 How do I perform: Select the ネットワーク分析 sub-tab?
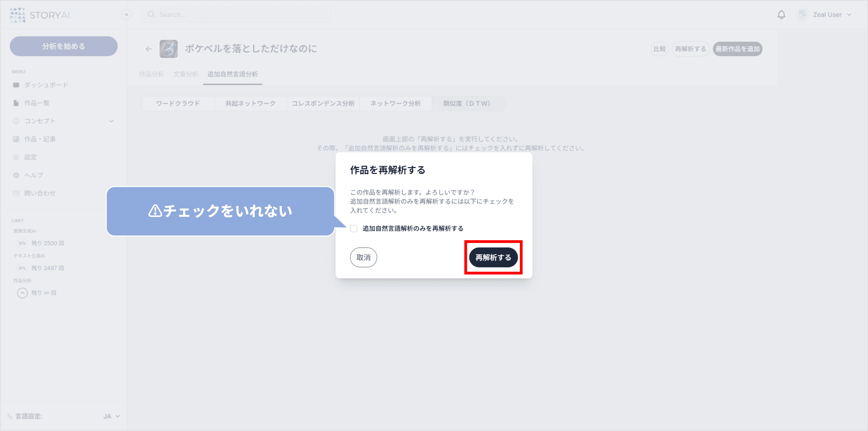(x=396, y=103)
